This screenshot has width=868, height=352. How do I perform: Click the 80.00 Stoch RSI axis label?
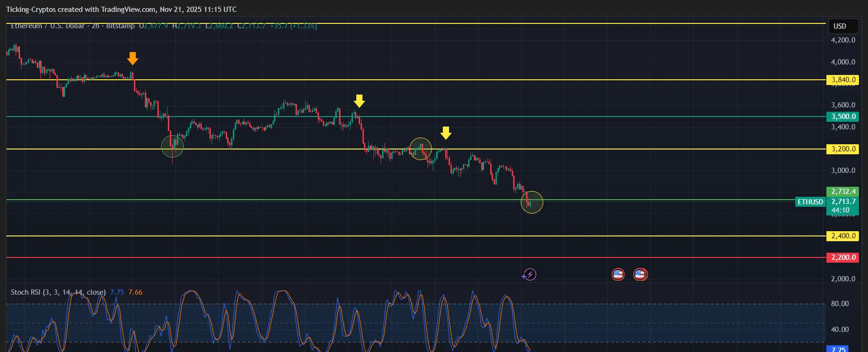840,304
